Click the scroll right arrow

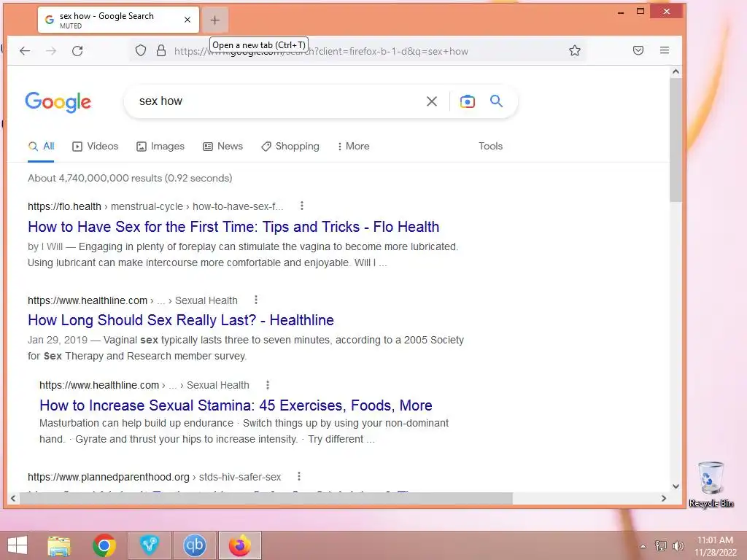coord(664,499)
